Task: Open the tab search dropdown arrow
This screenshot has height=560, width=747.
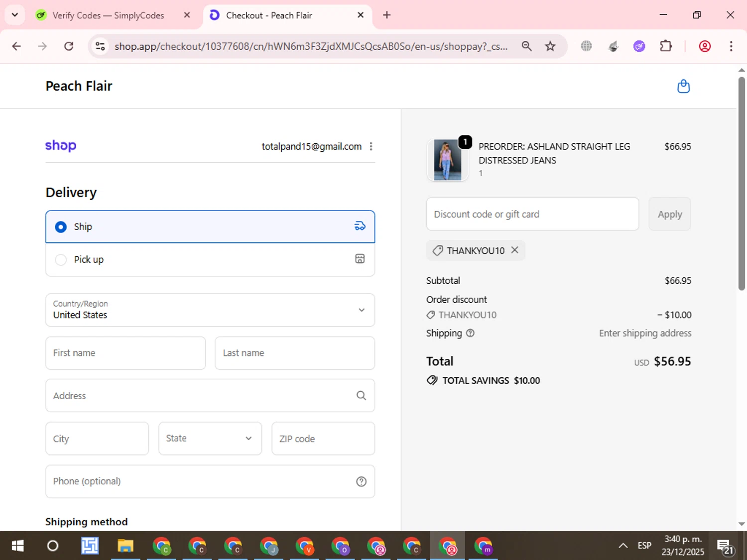Action: (15, 15)
